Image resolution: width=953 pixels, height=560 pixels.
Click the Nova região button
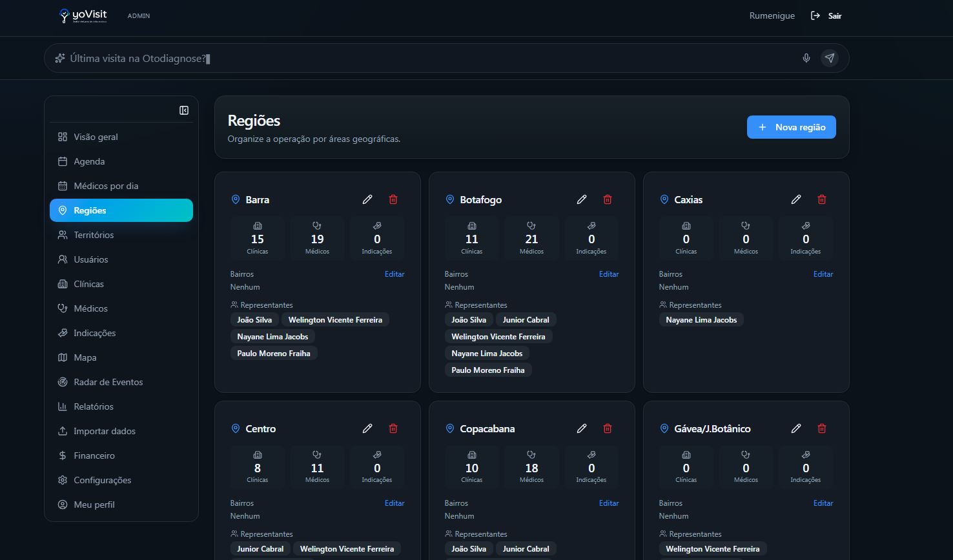(x=792, y=127)
